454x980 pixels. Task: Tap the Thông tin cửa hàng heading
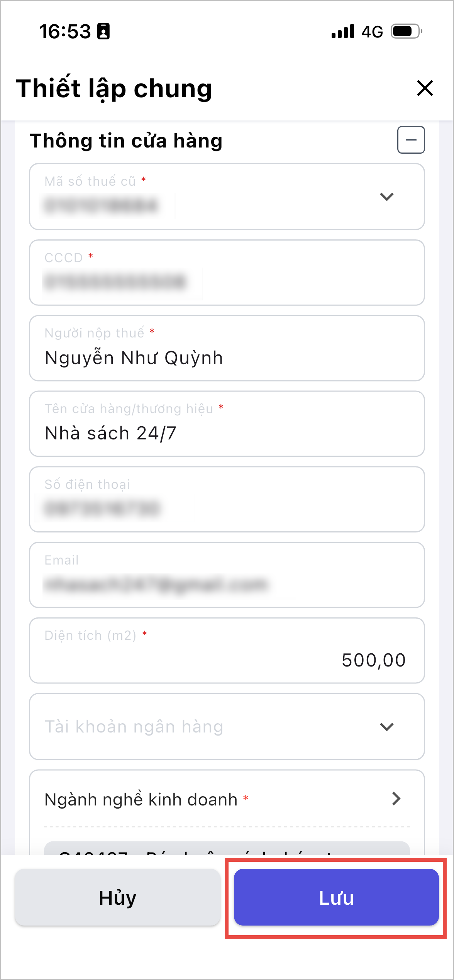[x=126, y=141]
